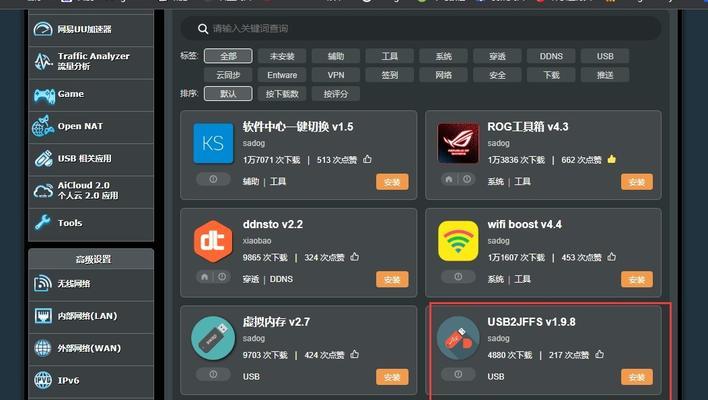Sort by 默认 order

(x=228, y=94)
